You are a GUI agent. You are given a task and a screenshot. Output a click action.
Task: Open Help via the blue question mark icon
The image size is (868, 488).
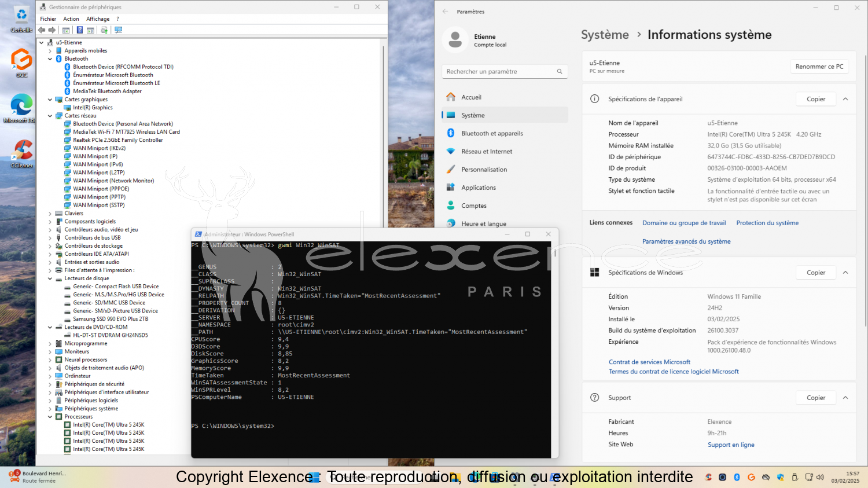click(x=80, y=30)
